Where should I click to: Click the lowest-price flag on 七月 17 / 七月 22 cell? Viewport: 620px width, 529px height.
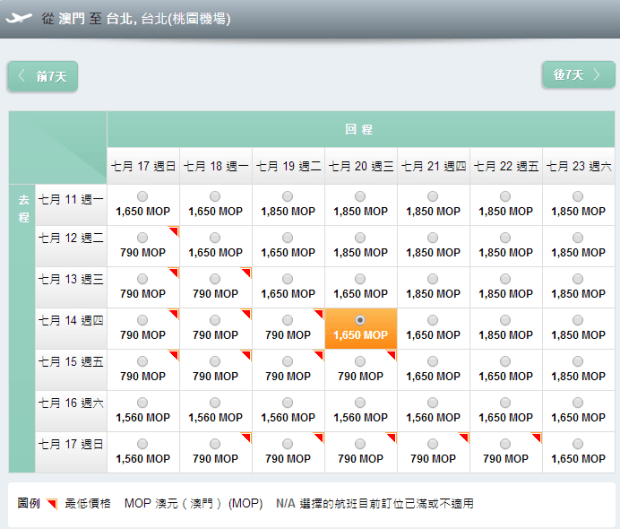537,438
